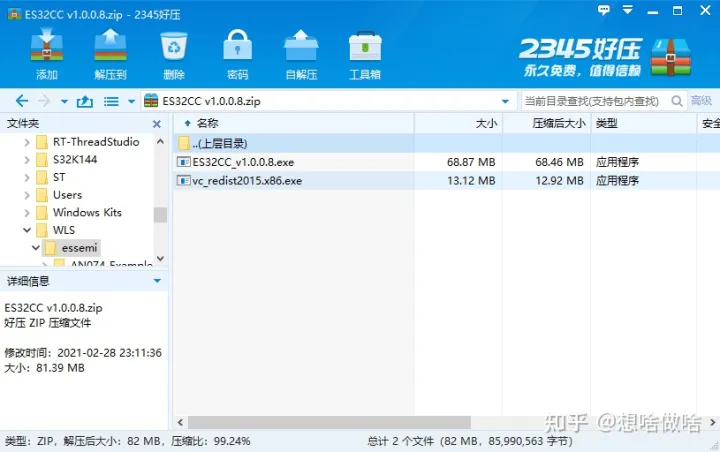Click the 自解压 (Self-extract) icon

[301, 45]
